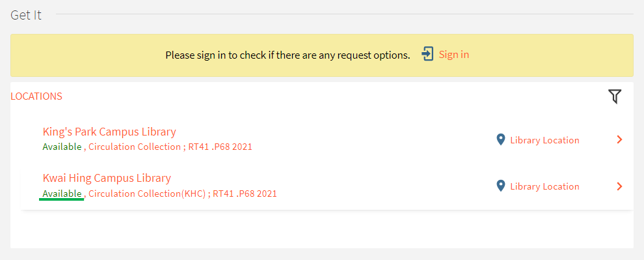The image size is (644, 260).
Task: Expand Kwai Hing Campus Library chevron
Action: coord(619,186)
